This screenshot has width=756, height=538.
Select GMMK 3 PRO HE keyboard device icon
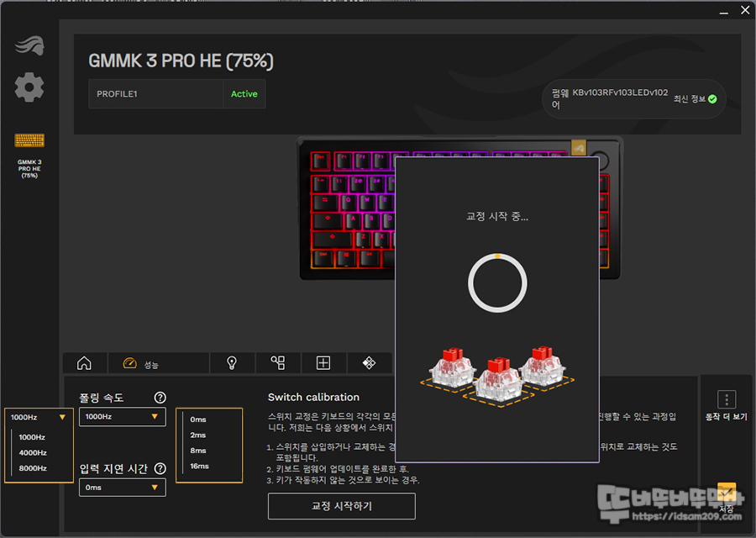(x=29, y=140)
